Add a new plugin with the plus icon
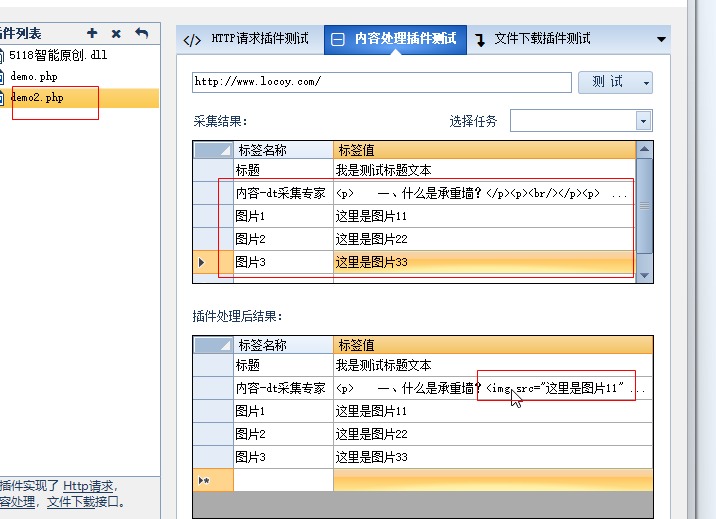The height and width of the screenshot is (519, 716). [x=92, y=33]
